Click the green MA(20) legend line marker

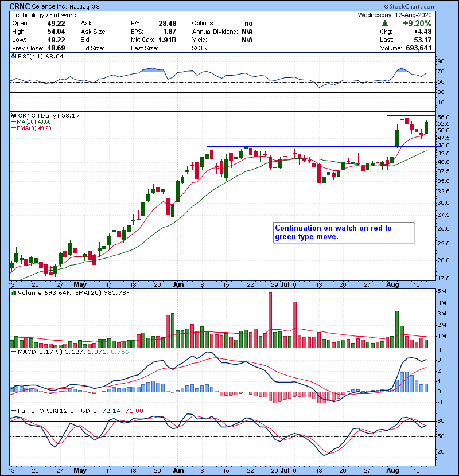[13, 122]
